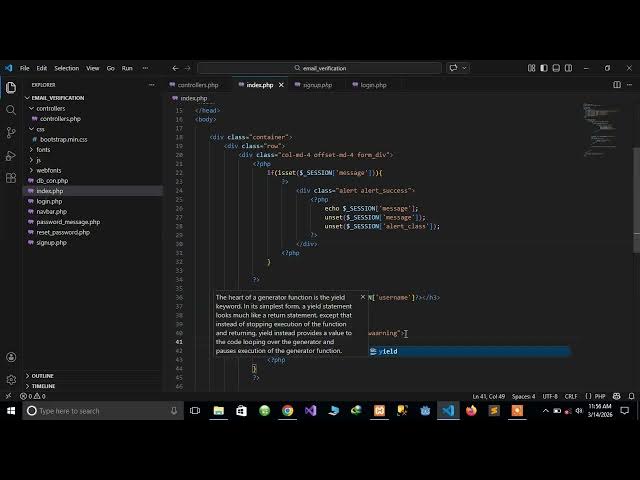Viewport: 640px width, 480px height.
Task: Click the Copilot status icon
Action: 617,396
